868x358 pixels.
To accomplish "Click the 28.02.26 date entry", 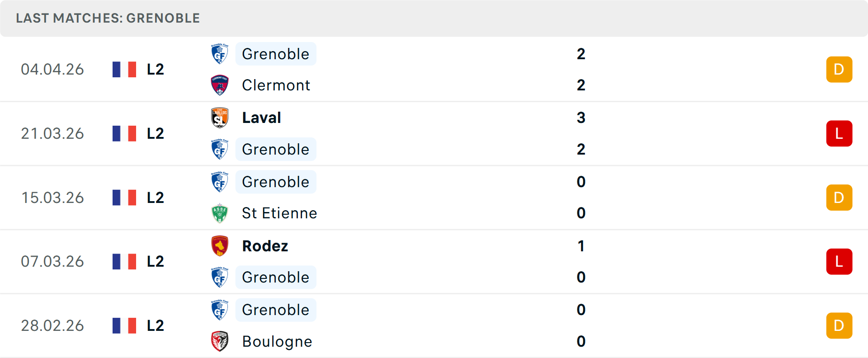I will tap(52, 325).
